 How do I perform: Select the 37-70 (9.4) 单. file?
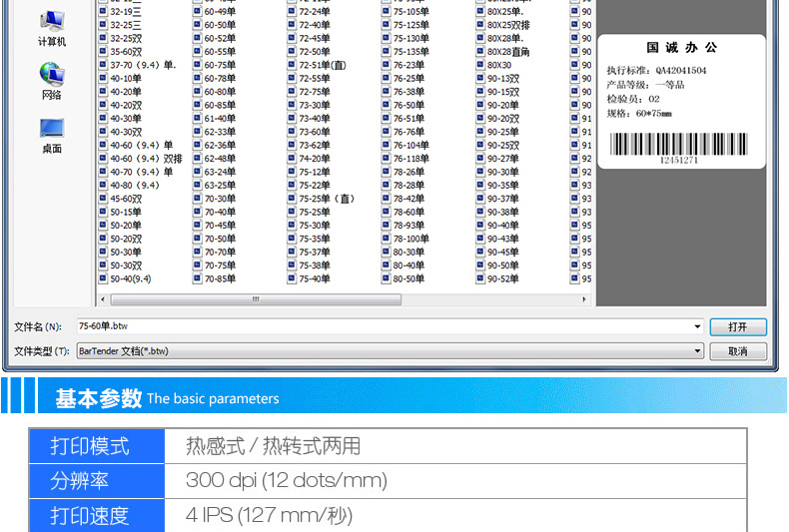click(x=142, y=64)
